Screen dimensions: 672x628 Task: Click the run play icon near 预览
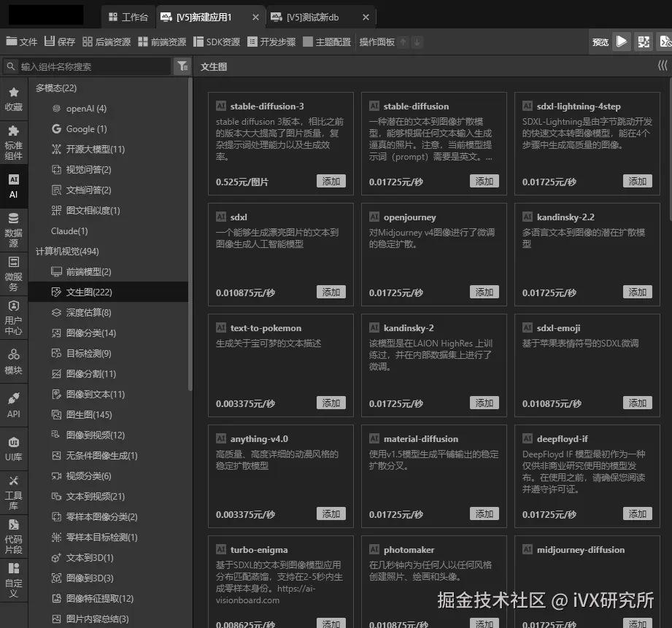click(x=623, y=42)
